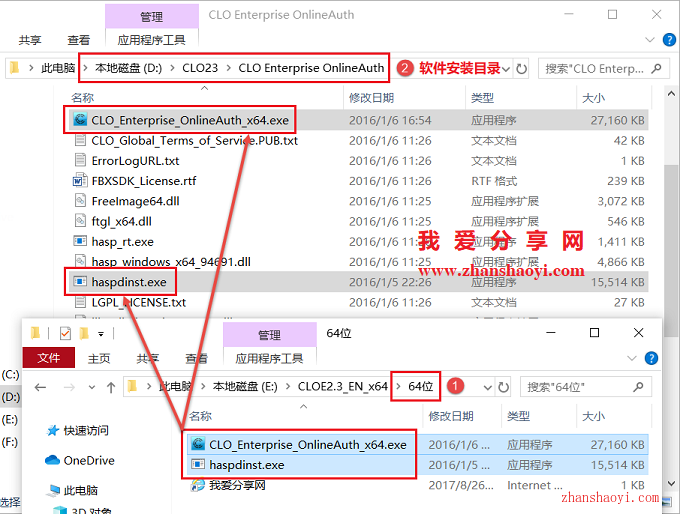Click the ftgl_x64.dll file icon
This screenshot has width=680, height=514.
pos(80,221)
